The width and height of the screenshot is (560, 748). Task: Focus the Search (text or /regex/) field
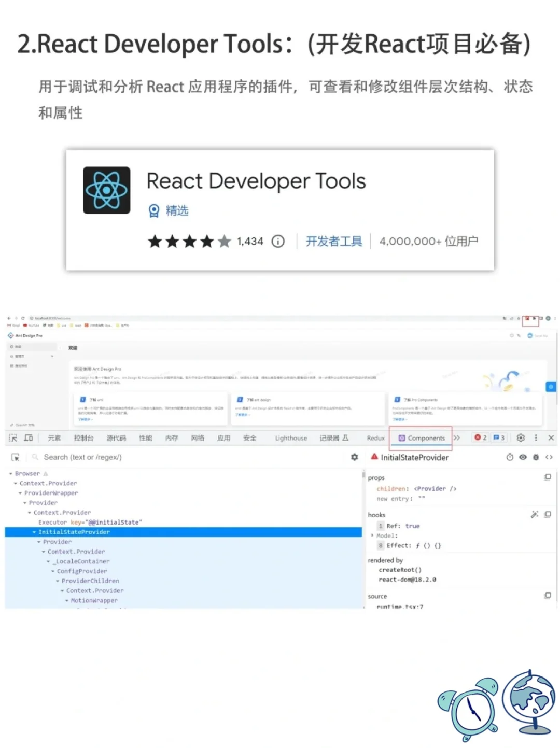click(x=189, y=457)
